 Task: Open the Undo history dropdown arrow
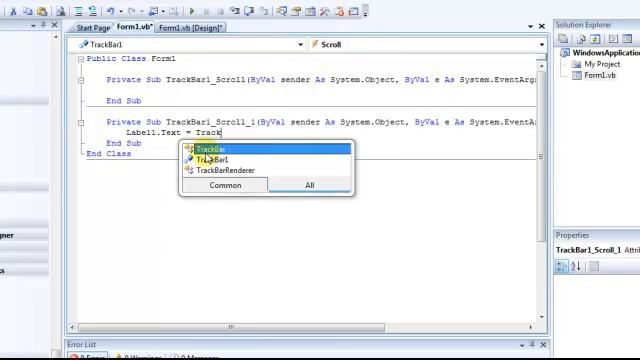[121, 11]
